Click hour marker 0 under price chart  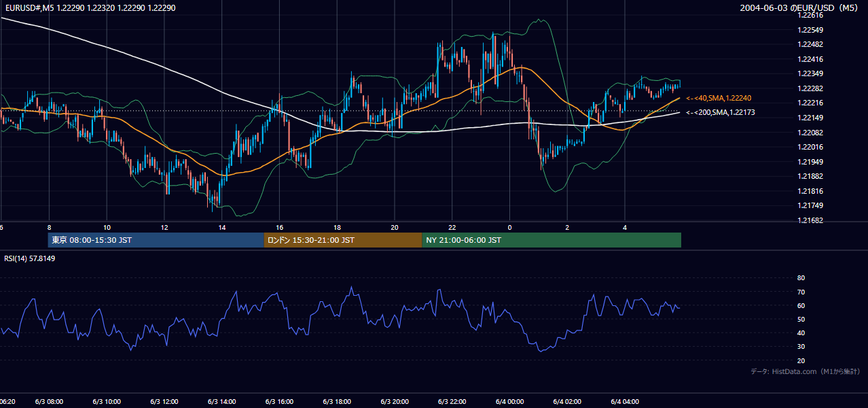click(510, 227)
